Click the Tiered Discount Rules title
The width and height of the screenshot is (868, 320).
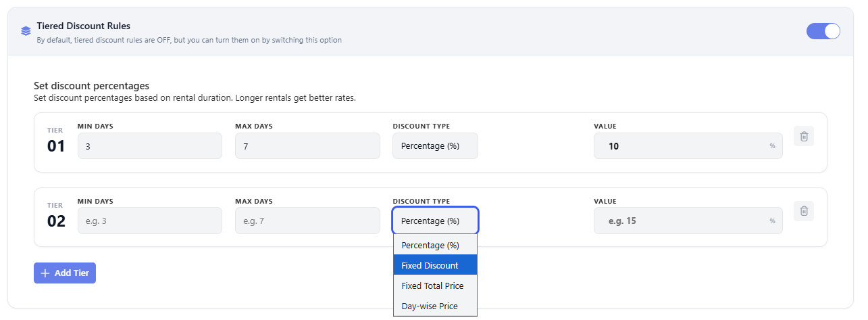pos(83,26)
